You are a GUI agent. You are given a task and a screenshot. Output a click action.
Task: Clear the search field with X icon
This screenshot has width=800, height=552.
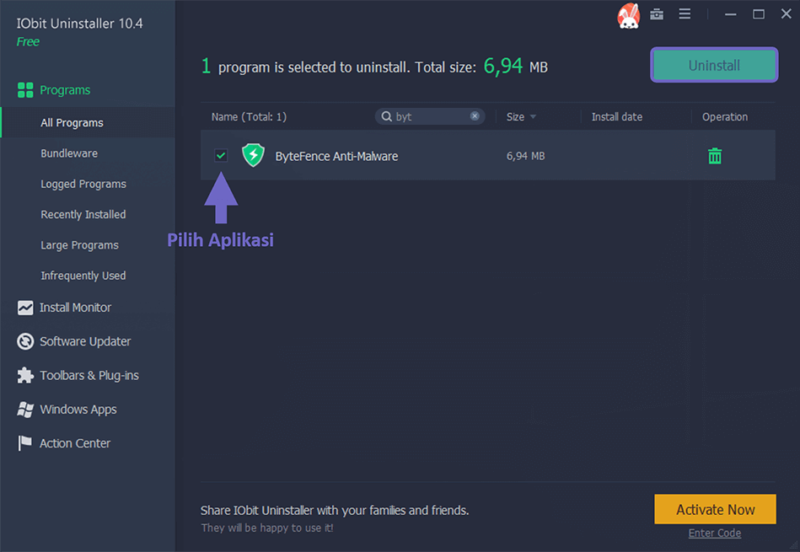click(474, 116)
